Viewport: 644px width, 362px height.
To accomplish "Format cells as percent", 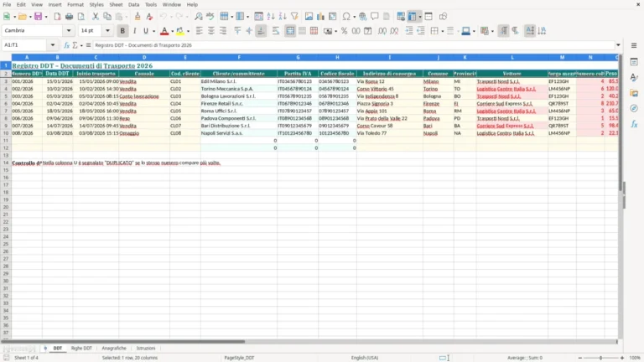I will 344,31.
